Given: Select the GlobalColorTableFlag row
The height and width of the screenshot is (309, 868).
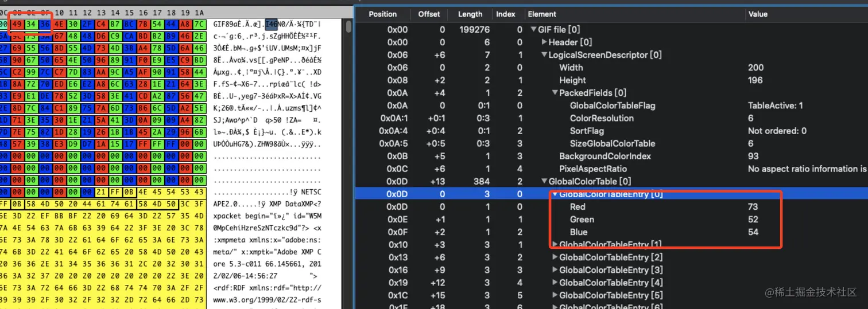Looking at the screenshot, I should (611, 105).
